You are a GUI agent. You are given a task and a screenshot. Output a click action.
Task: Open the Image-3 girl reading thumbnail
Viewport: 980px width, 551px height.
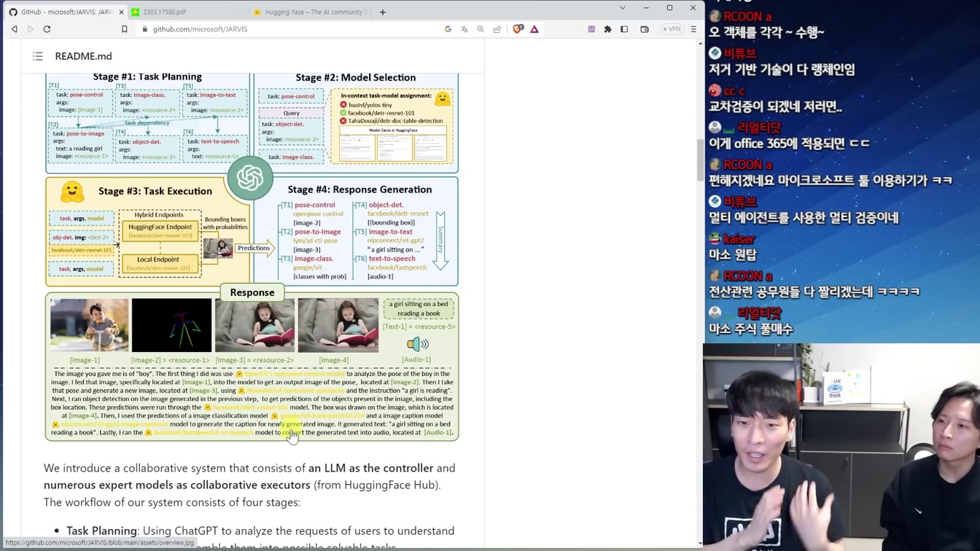[255, 325]
